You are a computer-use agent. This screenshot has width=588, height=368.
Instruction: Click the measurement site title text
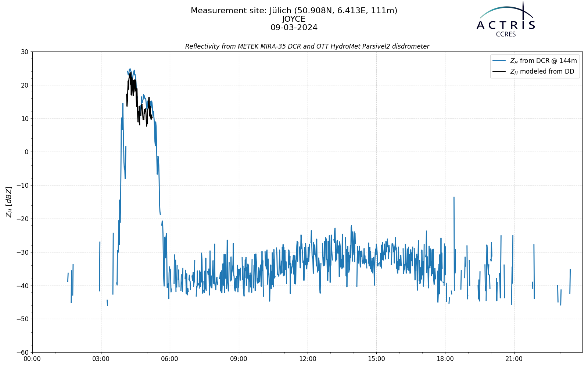294,11
